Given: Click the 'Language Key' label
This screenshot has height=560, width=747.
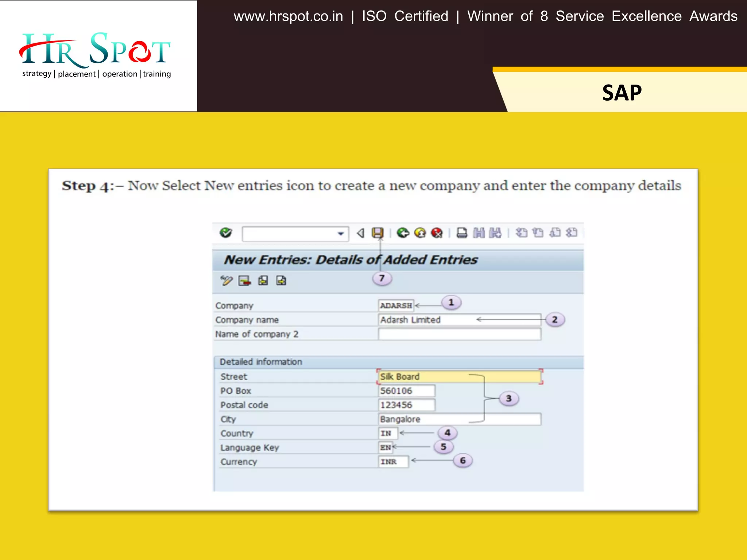Looking at the screenshot, I should pyautogui.click(x=249, y=448).
